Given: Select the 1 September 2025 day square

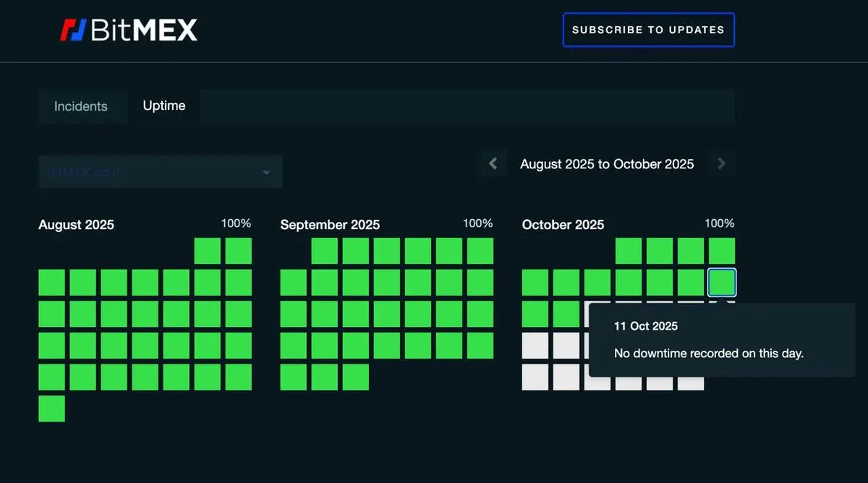Looking at the screenshot, I should [x=325, y=251].
